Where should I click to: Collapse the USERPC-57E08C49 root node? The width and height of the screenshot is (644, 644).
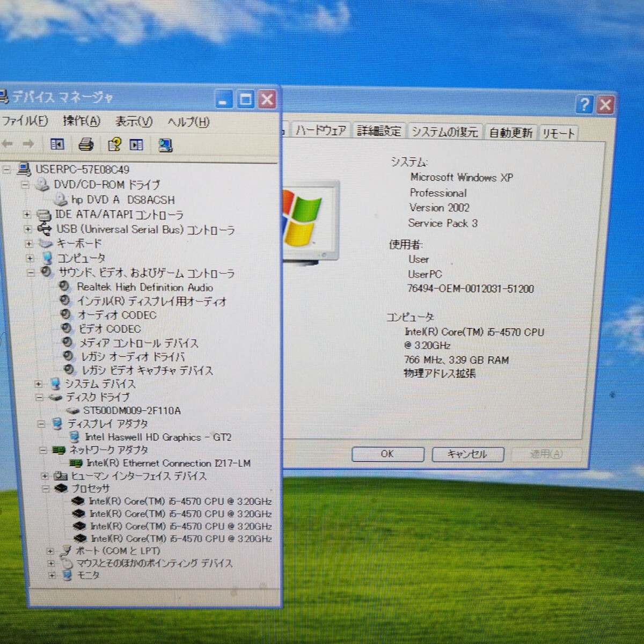coord(6,170)
